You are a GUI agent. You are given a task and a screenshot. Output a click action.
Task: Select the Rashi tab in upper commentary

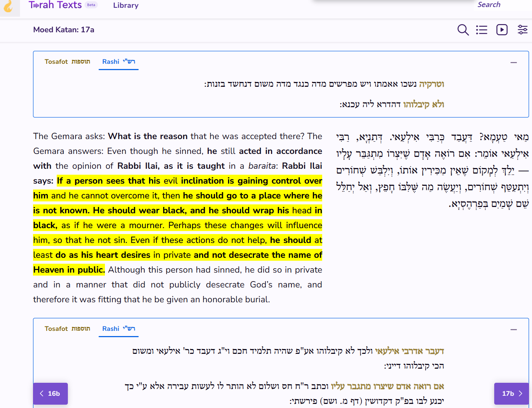coord(119,62)
